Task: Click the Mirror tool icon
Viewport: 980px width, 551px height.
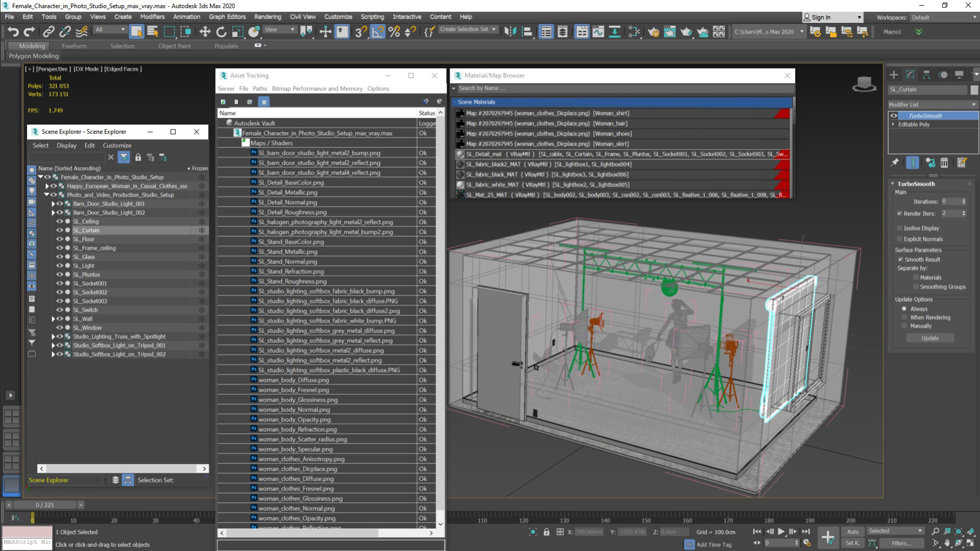Action: [510, 32]
